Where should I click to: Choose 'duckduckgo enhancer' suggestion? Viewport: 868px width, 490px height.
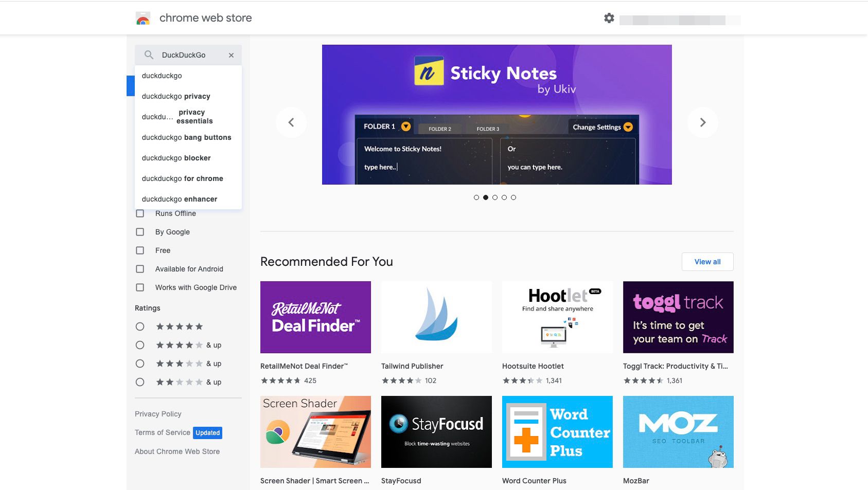[x=188, y=199]
